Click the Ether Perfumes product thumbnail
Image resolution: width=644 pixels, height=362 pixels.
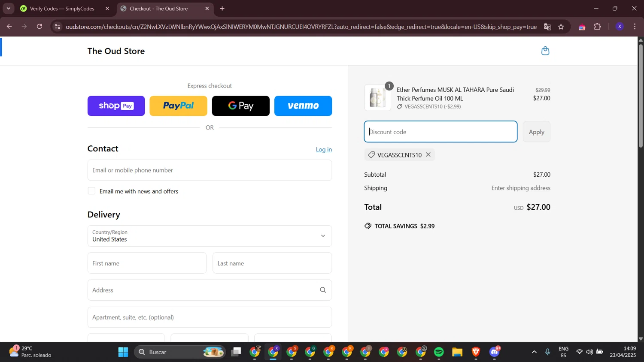point(377,97)
